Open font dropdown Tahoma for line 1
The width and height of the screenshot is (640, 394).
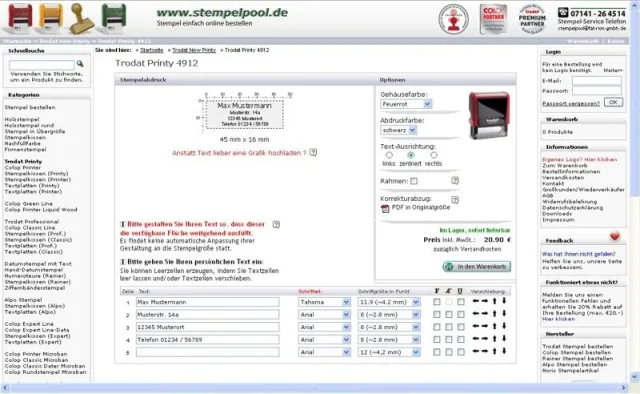tap(324, 302)
